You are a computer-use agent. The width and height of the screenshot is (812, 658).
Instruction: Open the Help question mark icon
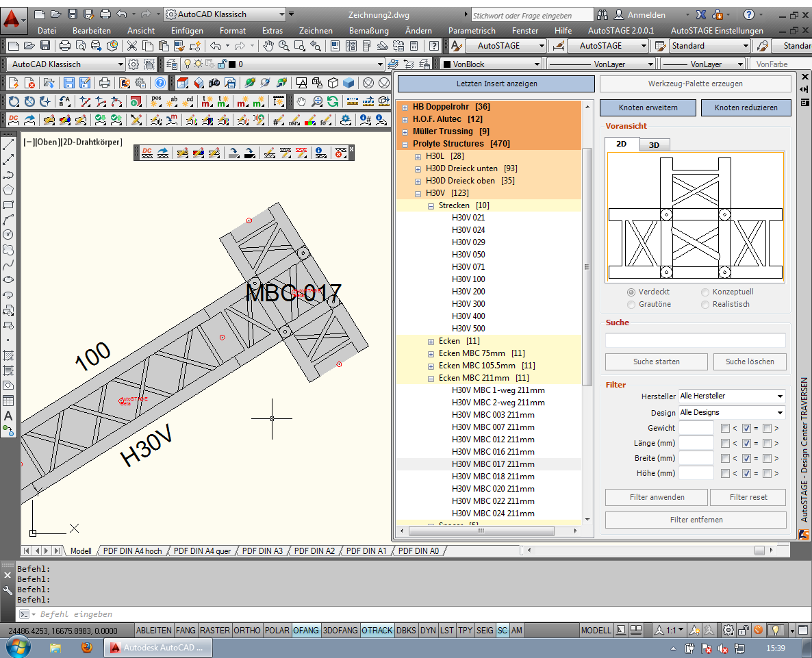tap(434, 46)
